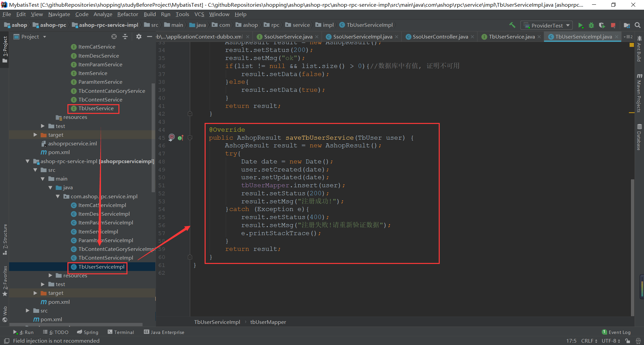The image size is (644, 345).
Task: Open the Run tool window button
Action: pos(23,332)
